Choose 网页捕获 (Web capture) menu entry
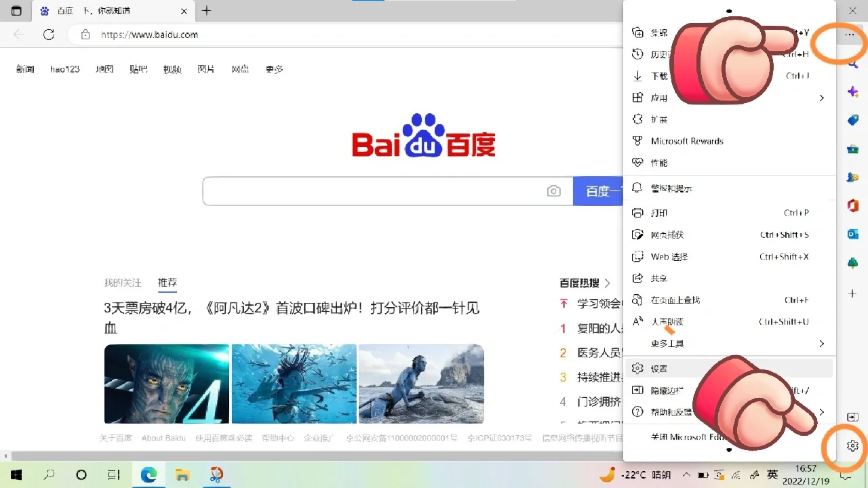Viewport: 868px width, 488px height. (729, 235)
